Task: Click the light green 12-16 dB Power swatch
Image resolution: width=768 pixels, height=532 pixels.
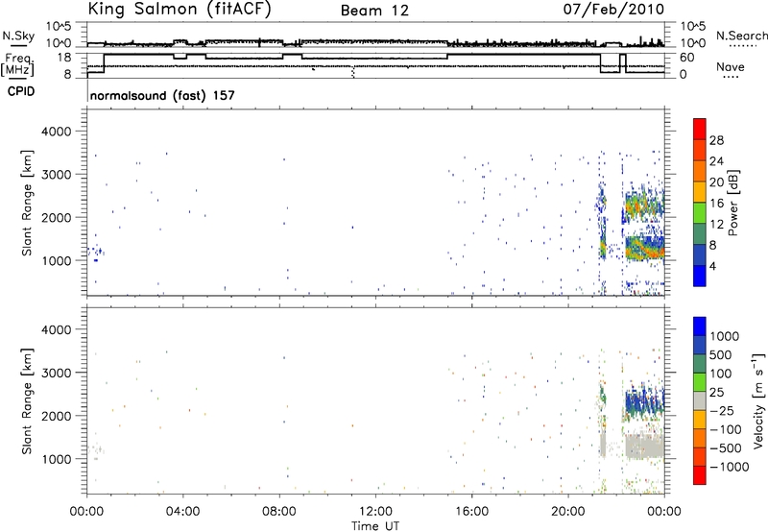Action: [700, 213]
